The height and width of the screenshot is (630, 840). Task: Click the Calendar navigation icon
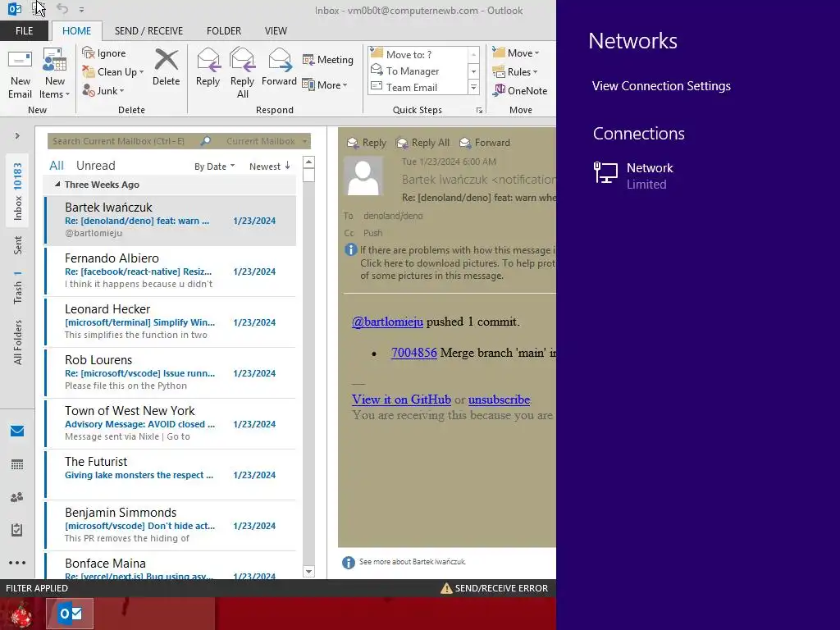coord(17,464)
